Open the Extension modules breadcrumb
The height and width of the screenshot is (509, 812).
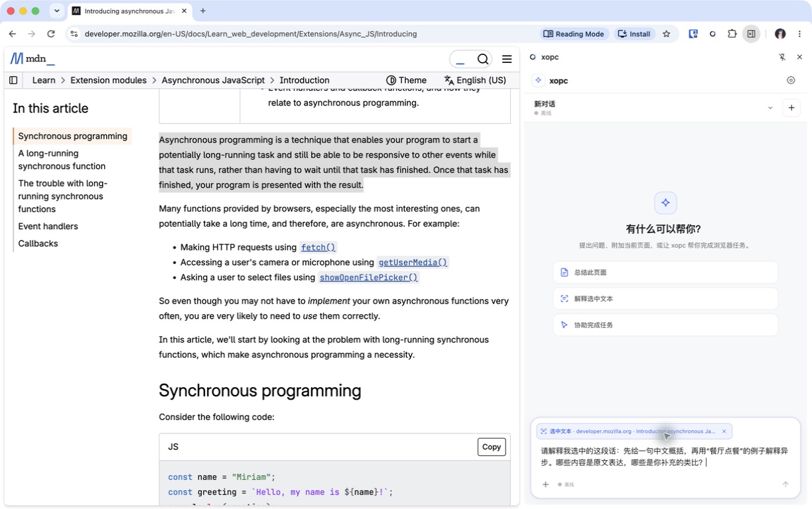pos(108,80)
